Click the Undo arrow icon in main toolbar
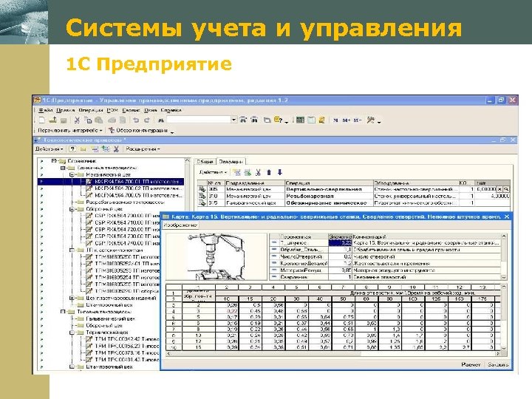Screen dimensions: 532x399 coord(136,120)
